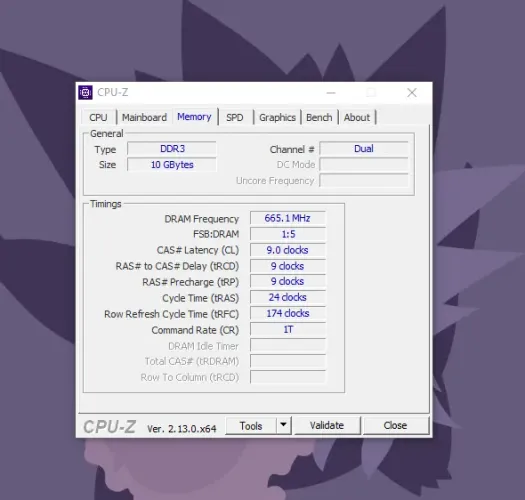Go to the About tab
Screen dimensions: 525x500
click(x=357, y=118)
